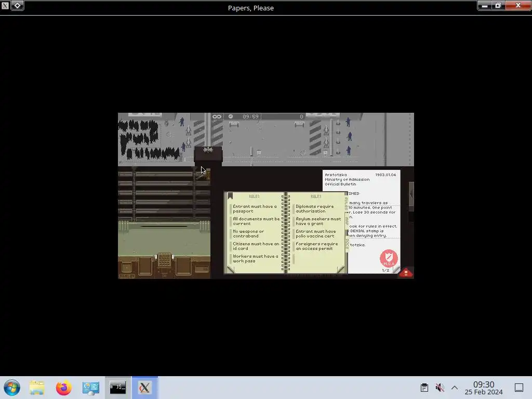This screenshot has width=532, height=399.
Task: Open the notification panel icon by the clock
Action: point(519,388)
